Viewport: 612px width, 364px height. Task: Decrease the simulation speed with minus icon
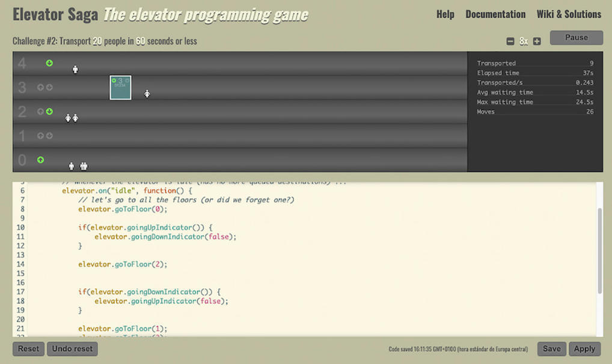pos(510,41)
